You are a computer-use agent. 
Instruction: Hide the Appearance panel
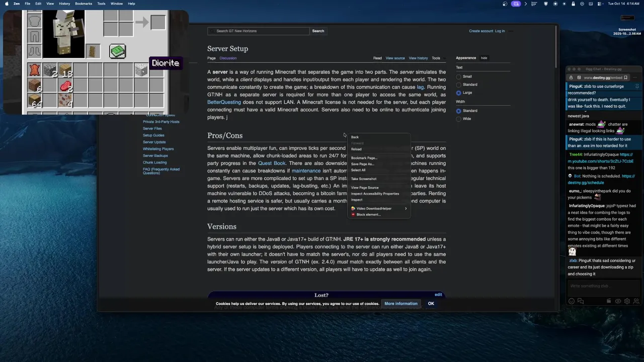[x=484, y=58]
